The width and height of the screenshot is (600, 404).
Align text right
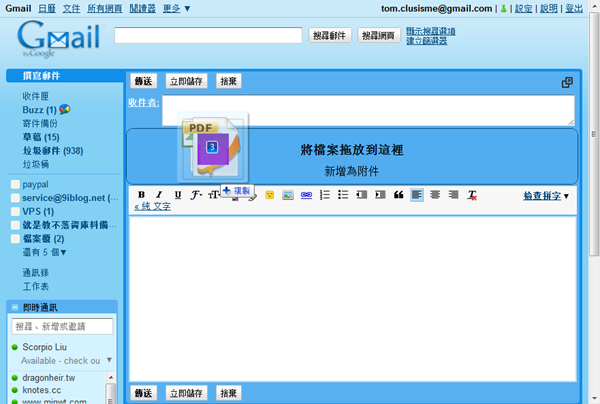pos(453,195)
